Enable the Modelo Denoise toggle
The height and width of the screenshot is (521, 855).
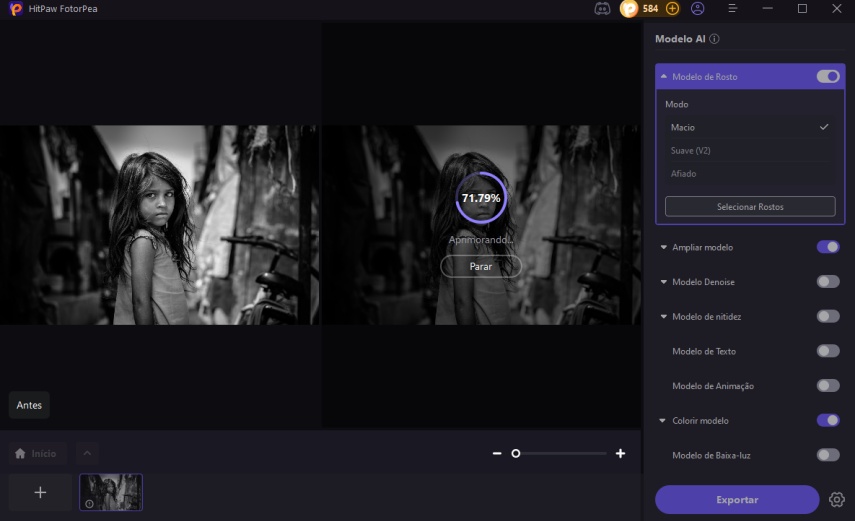point(827,282)
